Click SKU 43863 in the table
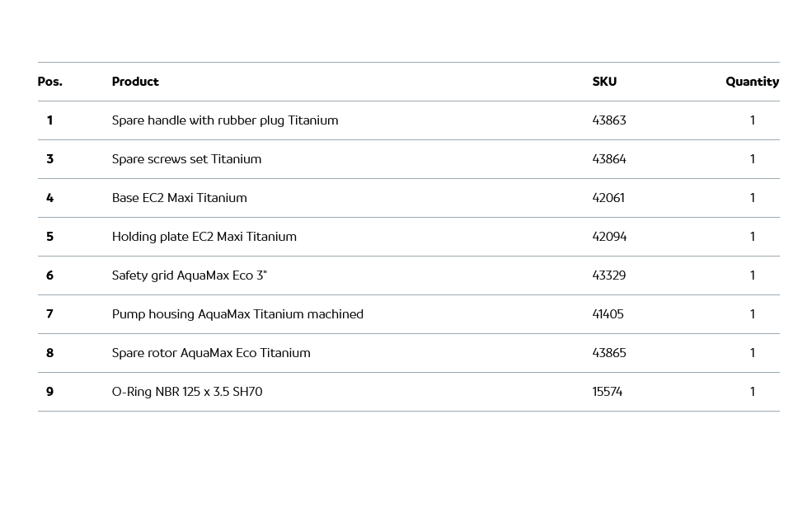The height and width of the screenshot is (532, 812). click(609, 120)
